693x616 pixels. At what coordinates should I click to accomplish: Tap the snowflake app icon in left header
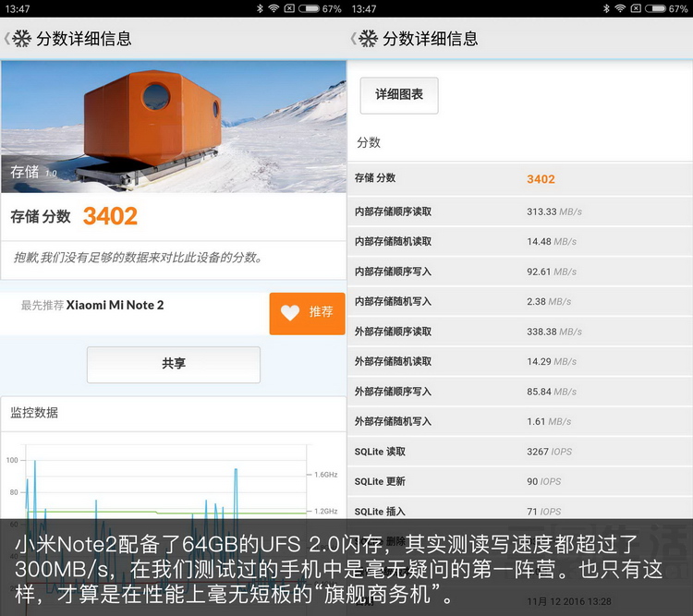pos(21,39)
